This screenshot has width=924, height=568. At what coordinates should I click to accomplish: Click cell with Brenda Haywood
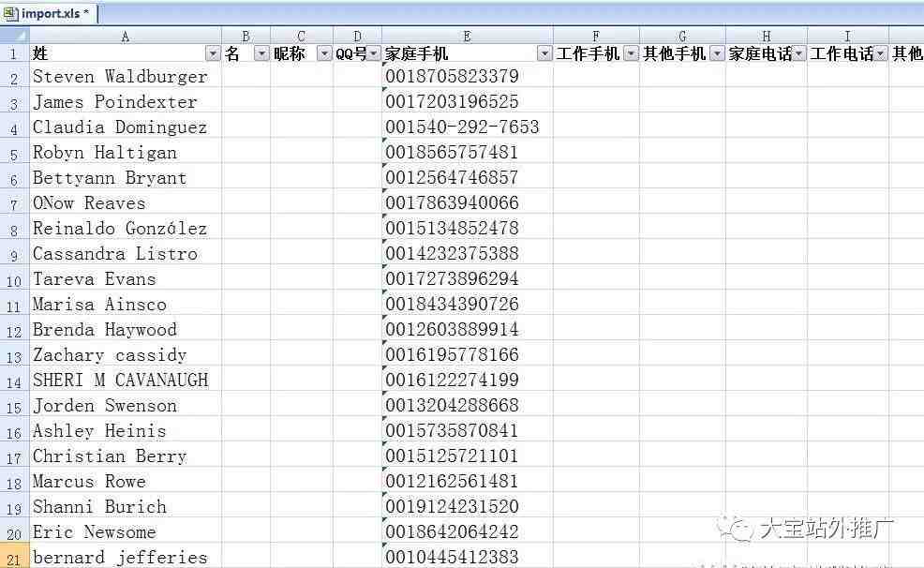pos(126,330)
